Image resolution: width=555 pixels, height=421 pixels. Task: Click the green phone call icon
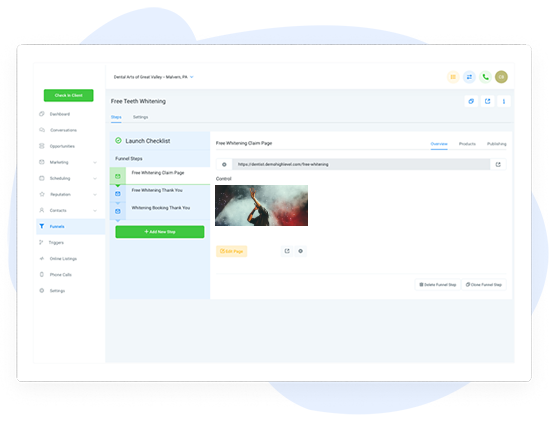pyautogui.click(x=485, y=77)
